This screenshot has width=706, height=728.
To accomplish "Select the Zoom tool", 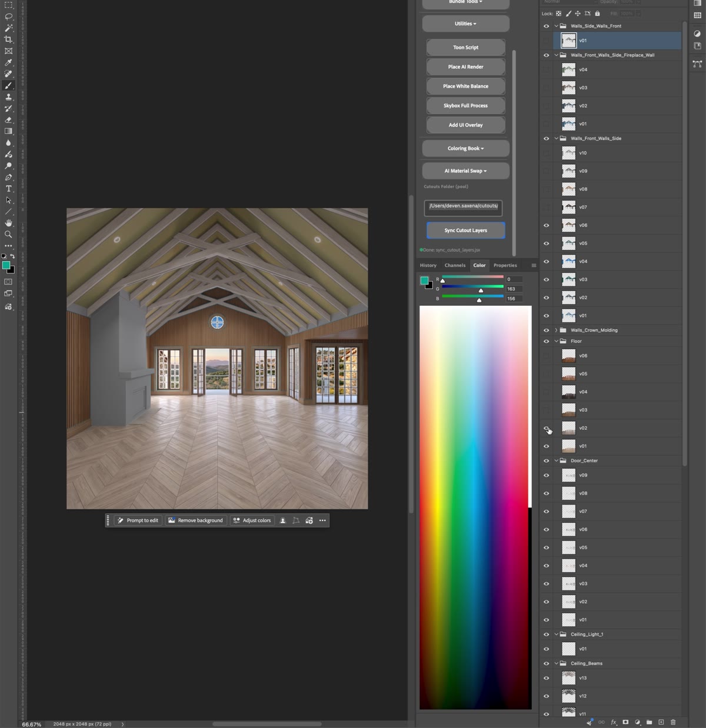I will pyautogui.click(x=8, y=235).
